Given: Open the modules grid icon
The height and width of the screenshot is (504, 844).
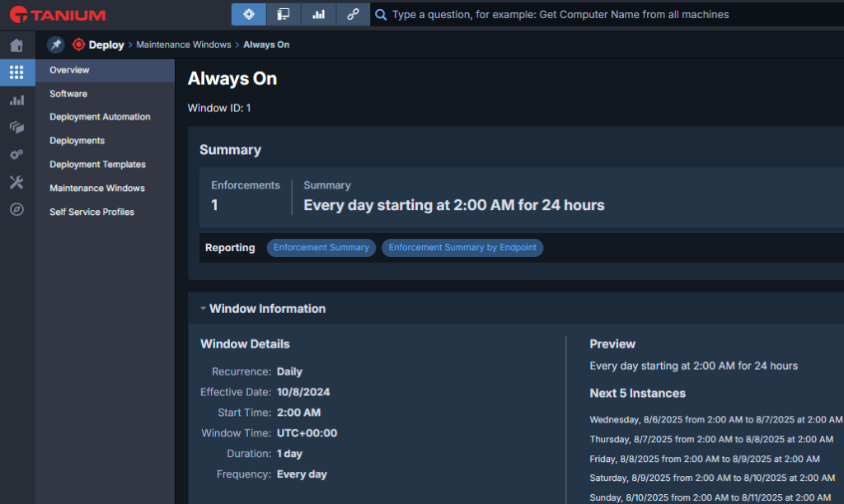Looking at the screenshot, I should (16, 72).
